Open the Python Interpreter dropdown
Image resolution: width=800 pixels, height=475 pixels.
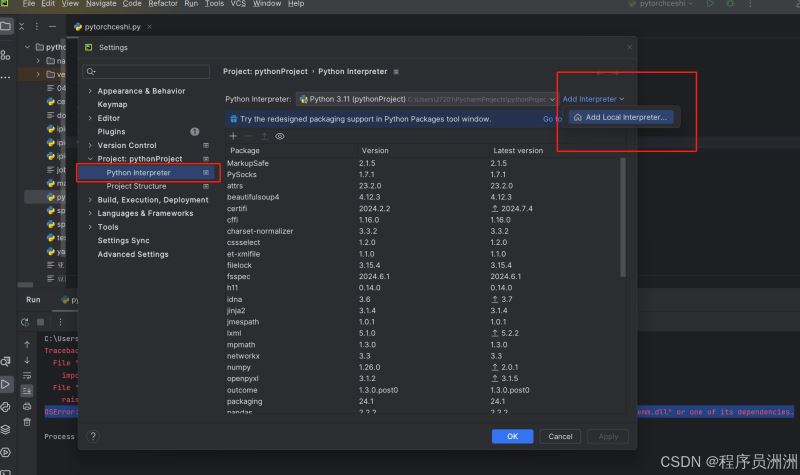(427, 99)
